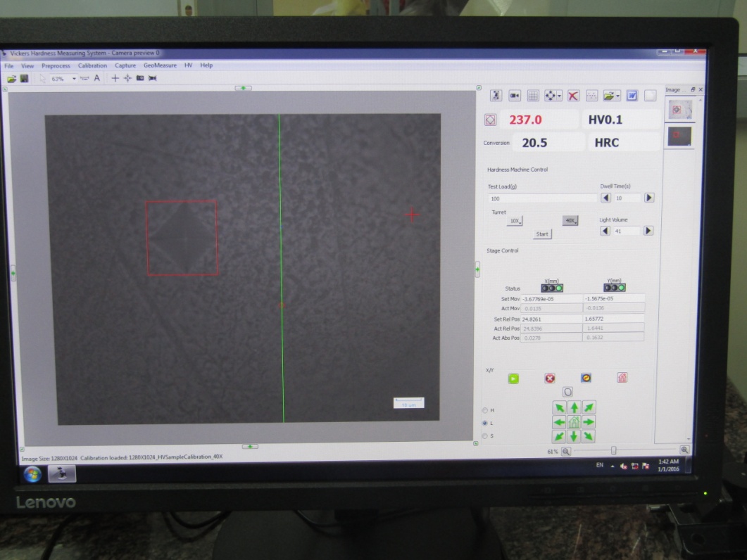Decrease dwell time with left arrow
The width and height of the screenshot is (747, 560).
point(605,198)
